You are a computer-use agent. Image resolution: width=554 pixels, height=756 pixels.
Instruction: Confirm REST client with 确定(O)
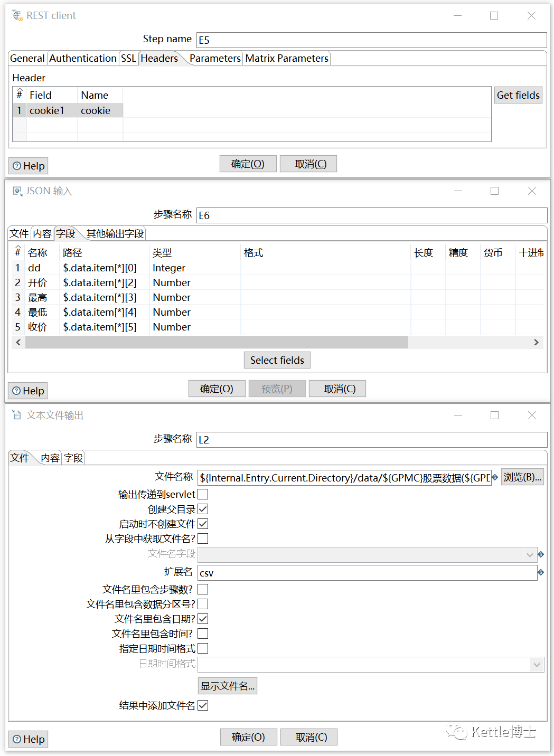click(248, 164)
